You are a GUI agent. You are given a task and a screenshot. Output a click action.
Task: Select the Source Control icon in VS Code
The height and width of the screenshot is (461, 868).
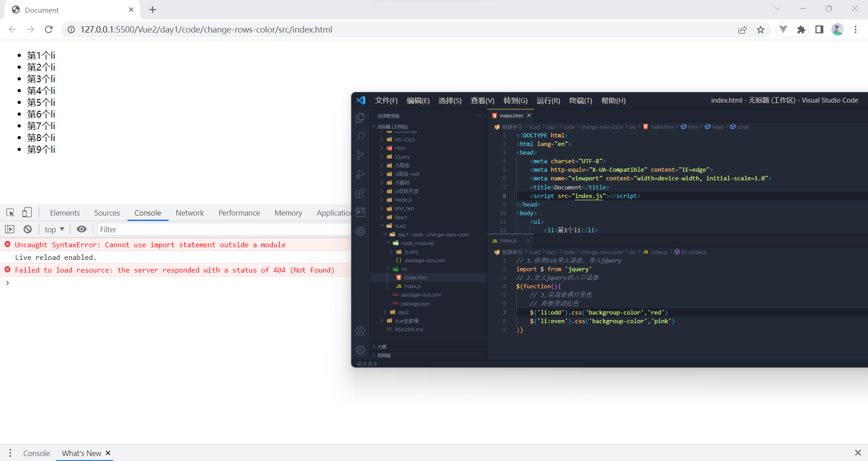click(360, 155)
